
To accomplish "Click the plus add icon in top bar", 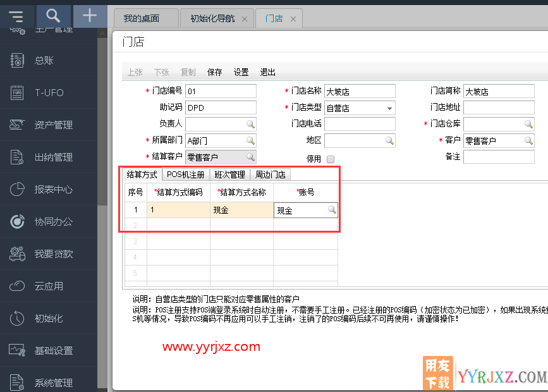I will pos(90,16).
